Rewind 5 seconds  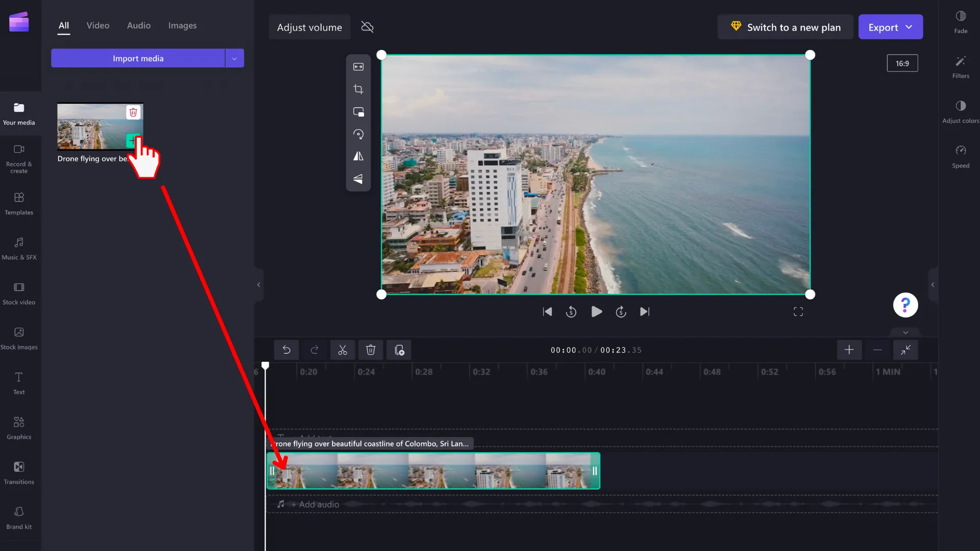[571, 312]
